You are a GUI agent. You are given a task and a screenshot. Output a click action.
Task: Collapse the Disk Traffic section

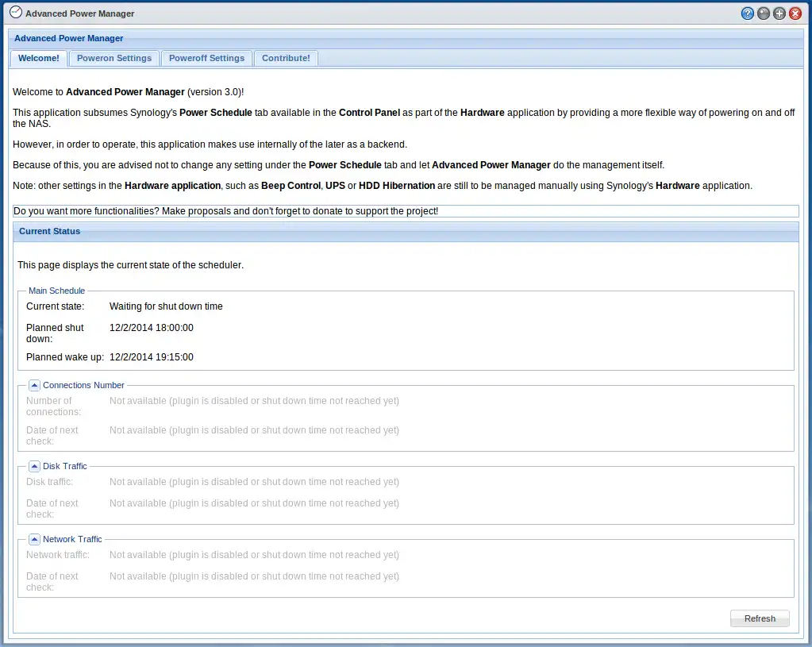click(34, 466)
